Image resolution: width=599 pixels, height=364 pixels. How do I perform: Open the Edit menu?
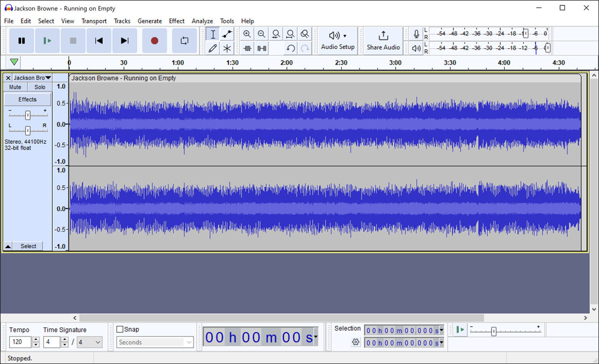point(25,21)
